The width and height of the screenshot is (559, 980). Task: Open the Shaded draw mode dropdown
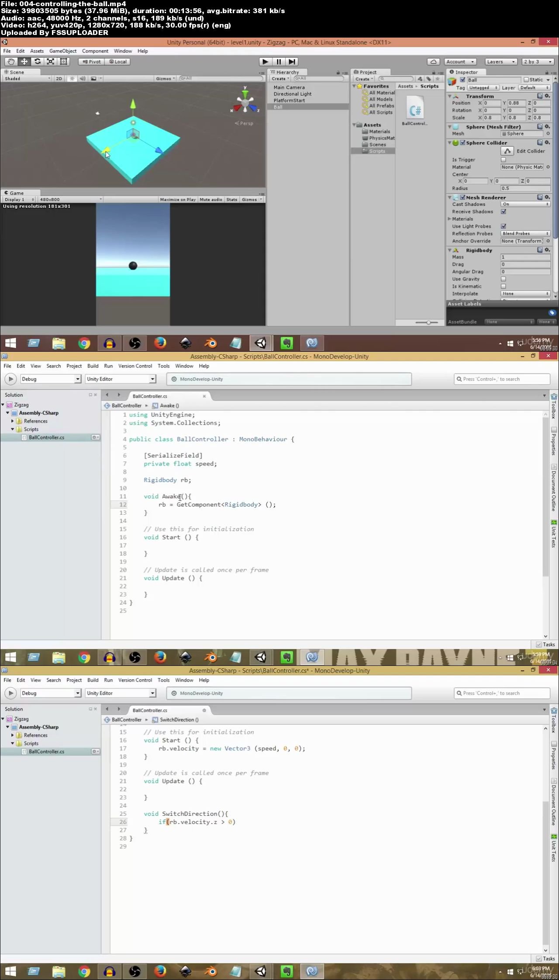click(x=27, y=79)
